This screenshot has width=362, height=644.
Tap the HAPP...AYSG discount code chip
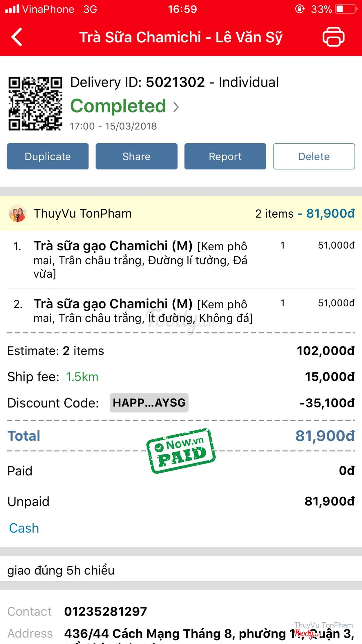149,402
